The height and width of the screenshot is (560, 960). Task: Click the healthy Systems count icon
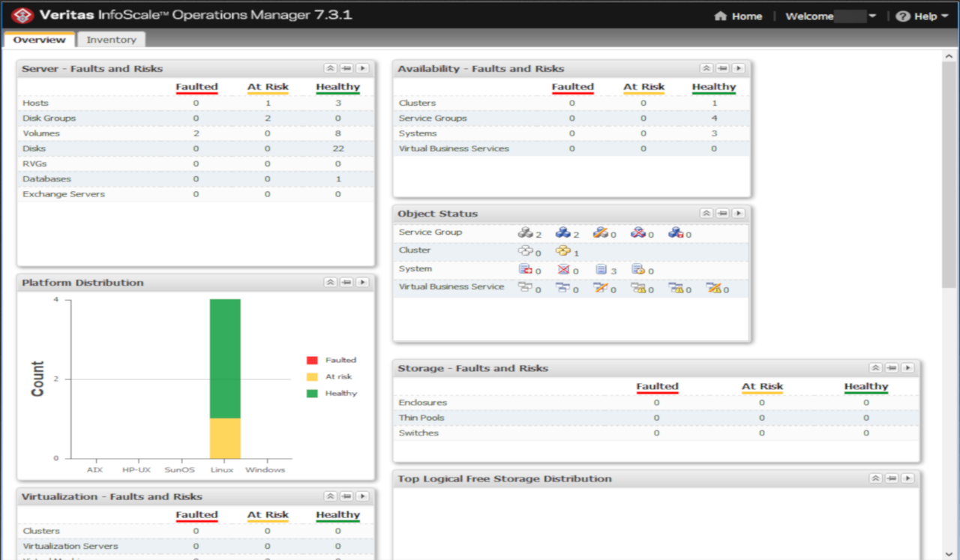(602, 268)
